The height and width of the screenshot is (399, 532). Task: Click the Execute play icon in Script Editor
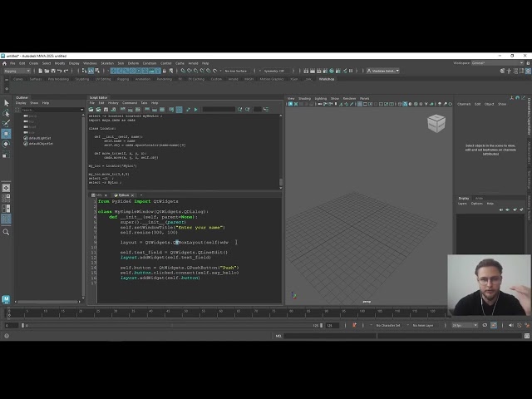pos(196,110)
